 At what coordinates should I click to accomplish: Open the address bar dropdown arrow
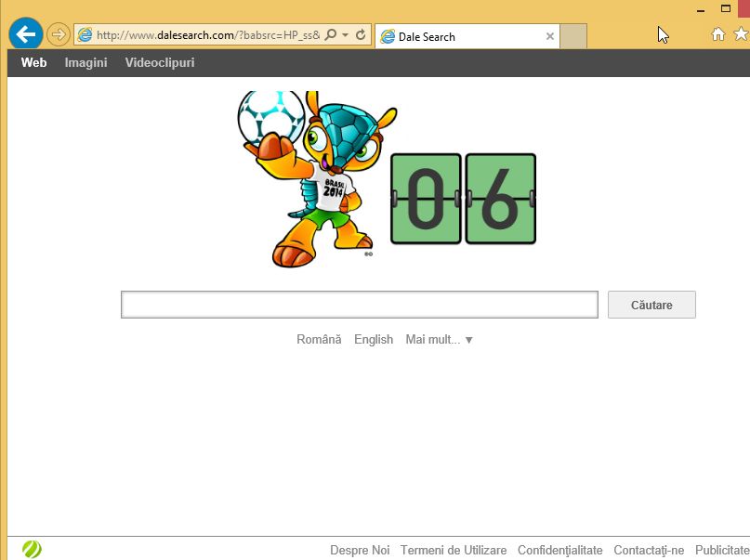(345, 35)
